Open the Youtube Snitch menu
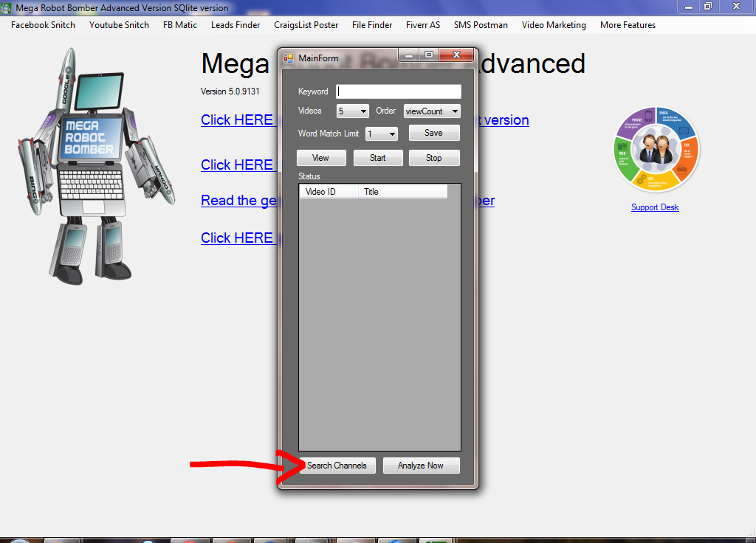Screen dimensions: 756x543 point(119,25)
